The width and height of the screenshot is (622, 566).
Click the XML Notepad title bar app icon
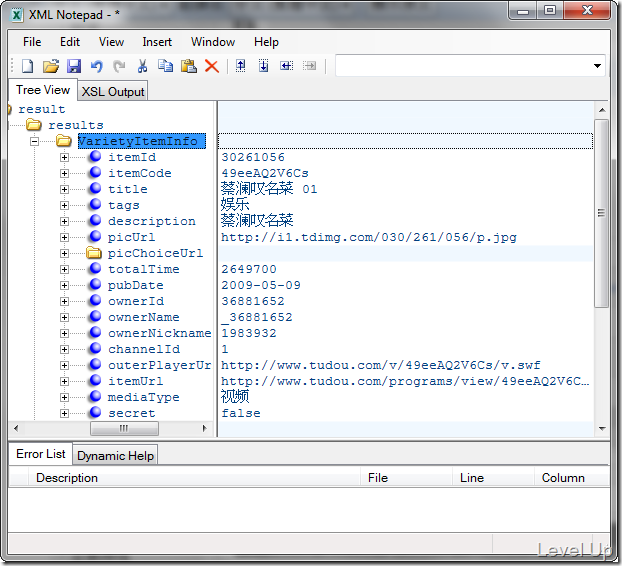pyautogui.click(x=17, y=15)
